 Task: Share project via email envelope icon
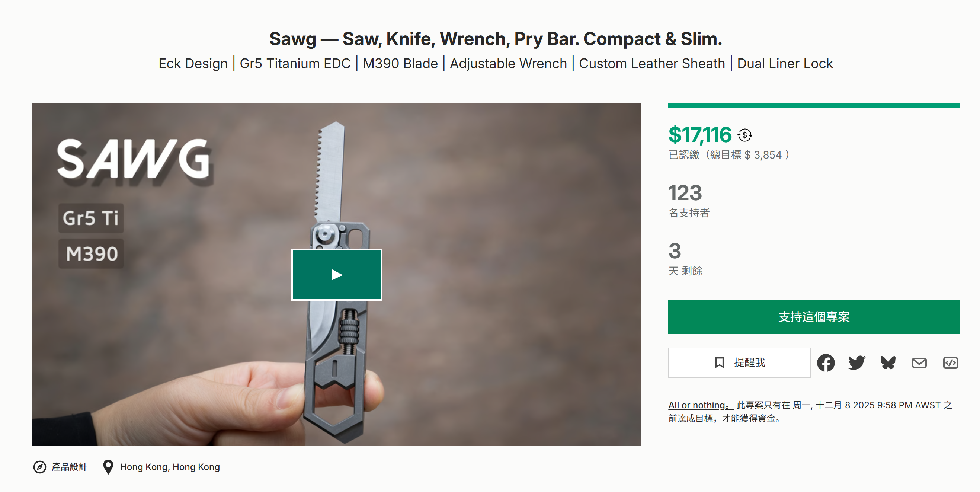point(919,362)
